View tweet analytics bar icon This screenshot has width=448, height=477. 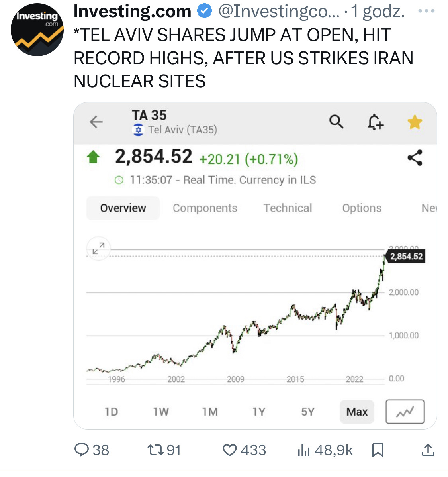pos(303,450)
